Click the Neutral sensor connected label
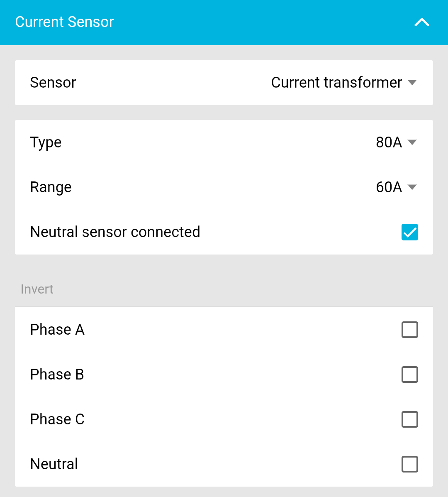Screen dimensions: 448x497 point(115,232)
